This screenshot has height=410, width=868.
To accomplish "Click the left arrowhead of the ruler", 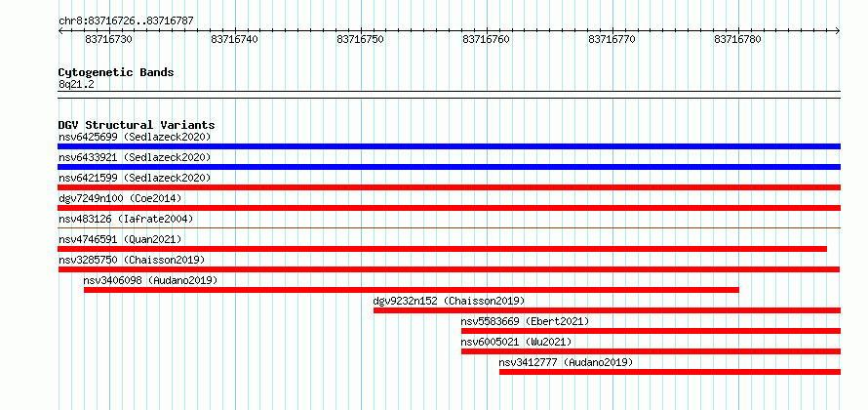I will click(60, 30).
